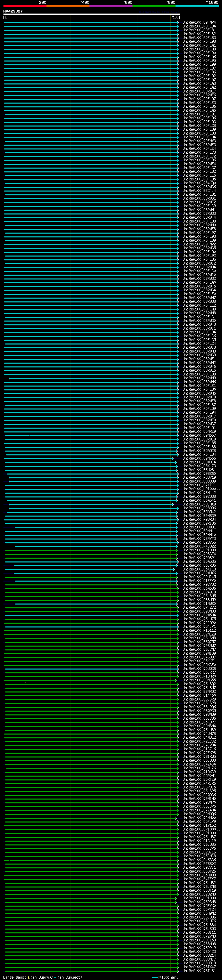This screenshot has width=222, height=980.
Task: Select hit UniRef100_C5XIE3
Action: coord(199,569)
